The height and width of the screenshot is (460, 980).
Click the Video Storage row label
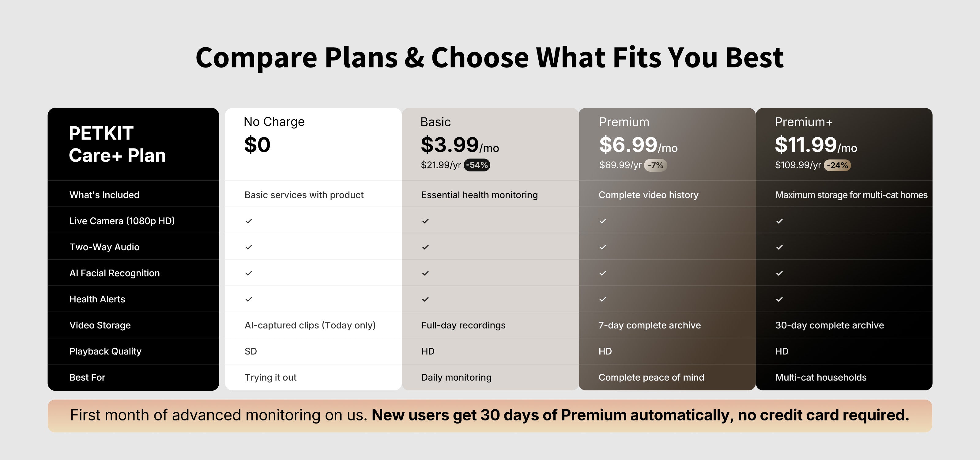[100, 325]
